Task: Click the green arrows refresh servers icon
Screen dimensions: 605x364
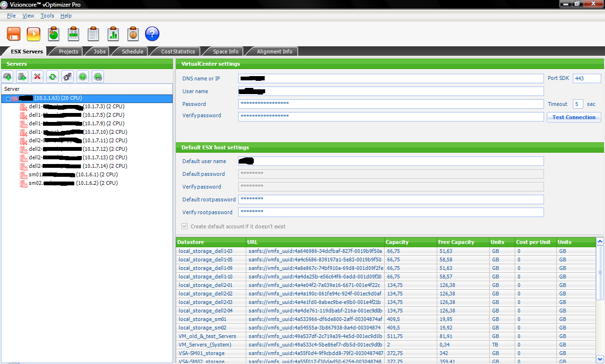Action: 52,76
